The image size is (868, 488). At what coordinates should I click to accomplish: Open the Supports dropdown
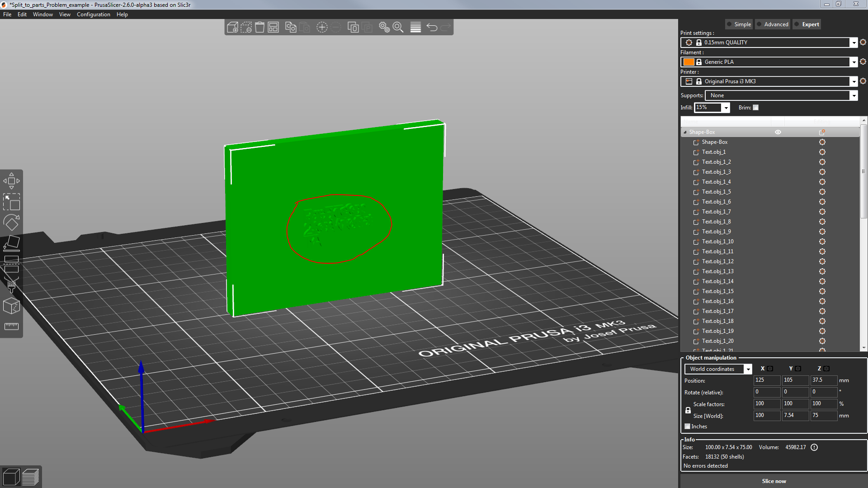tap(854, 95)
